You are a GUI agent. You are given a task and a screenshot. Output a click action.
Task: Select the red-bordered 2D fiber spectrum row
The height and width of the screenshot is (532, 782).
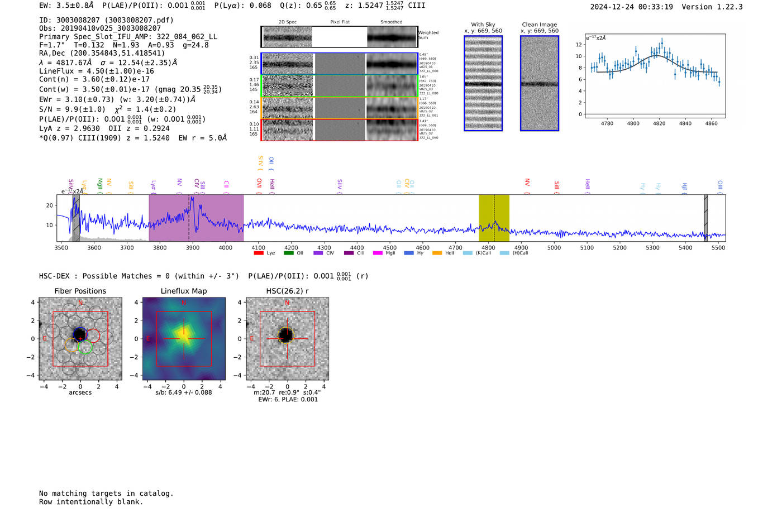(x=339, y=130)
